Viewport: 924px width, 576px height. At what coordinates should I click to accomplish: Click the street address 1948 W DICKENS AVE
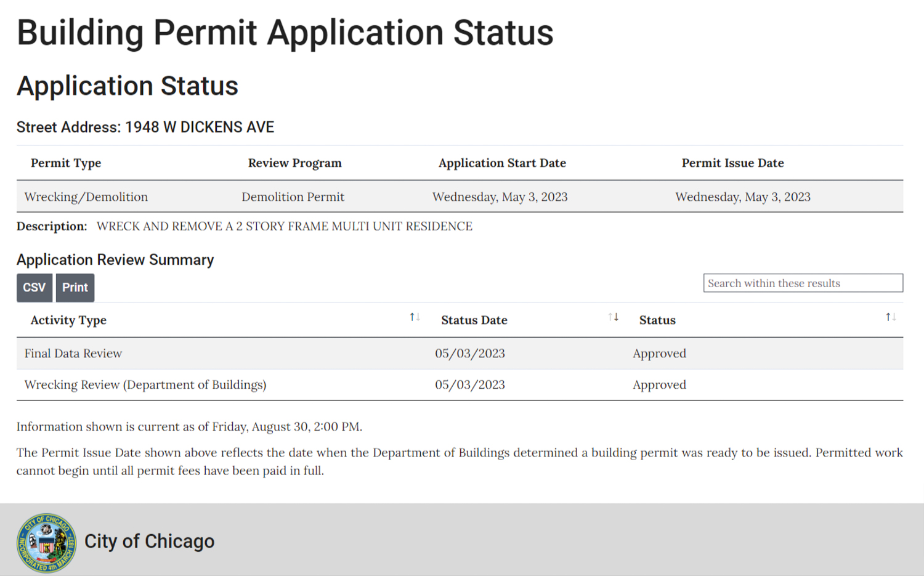200,128
